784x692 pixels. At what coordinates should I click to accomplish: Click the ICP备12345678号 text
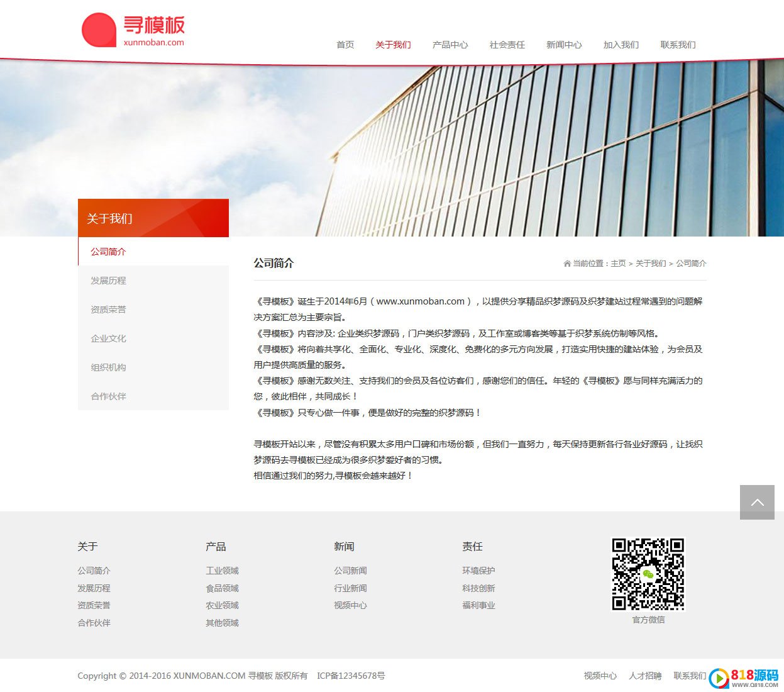coord(351,676)
